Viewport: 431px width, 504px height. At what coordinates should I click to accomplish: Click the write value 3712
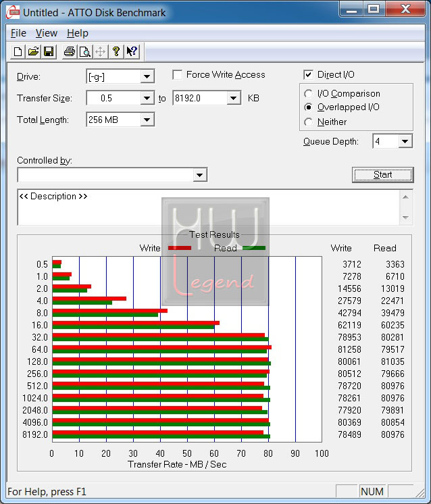[351, 264]
